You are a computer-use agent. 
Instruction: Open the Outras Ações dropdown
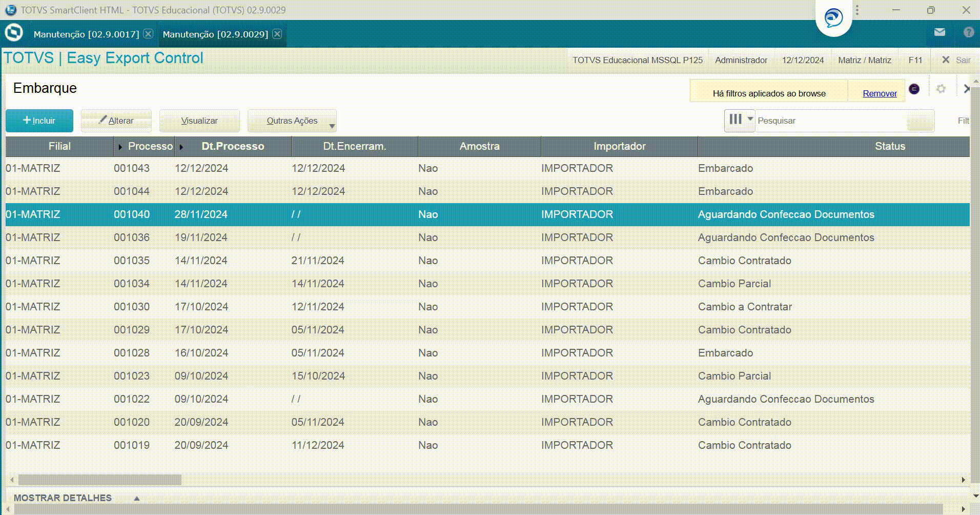coord(292,121)
